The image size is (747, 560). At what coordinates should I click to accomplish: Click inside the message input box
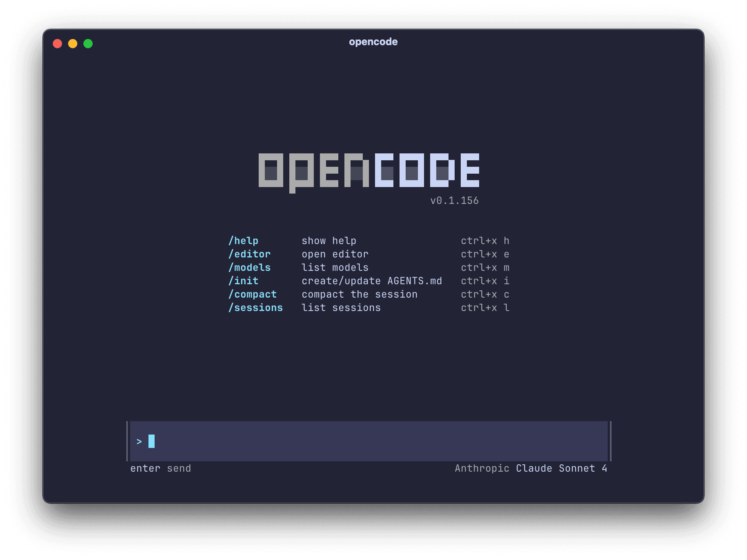[x=367, y=441]
